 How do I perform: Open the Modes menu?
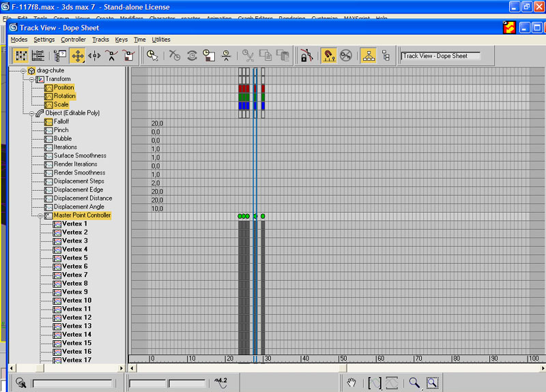pos(19,40)
